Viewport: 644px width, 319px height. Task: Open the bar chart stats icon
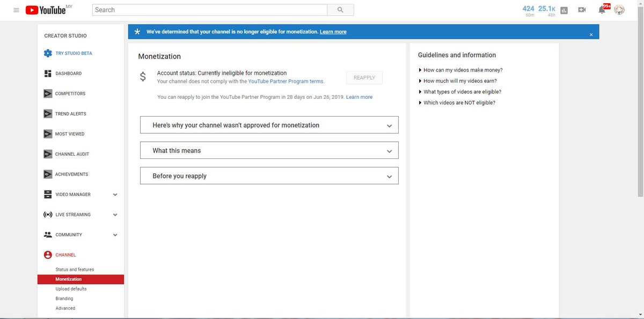tap(564, 10)
